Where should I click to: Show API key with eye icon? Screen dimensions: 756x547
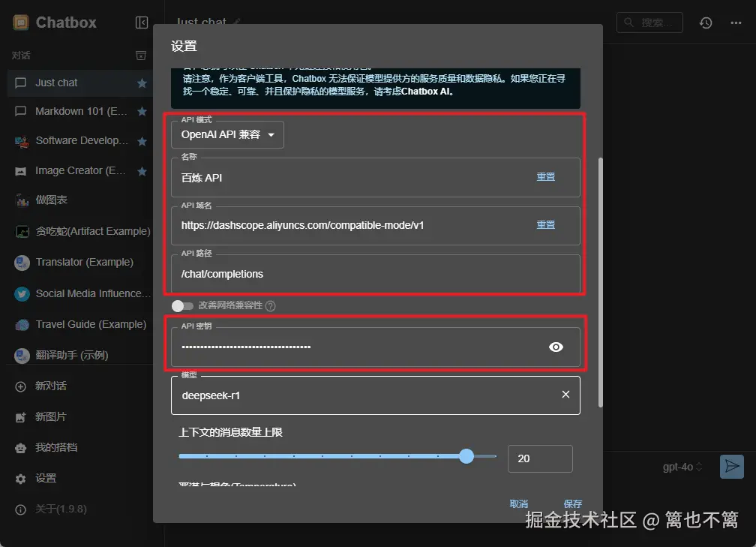coord(556,347)
